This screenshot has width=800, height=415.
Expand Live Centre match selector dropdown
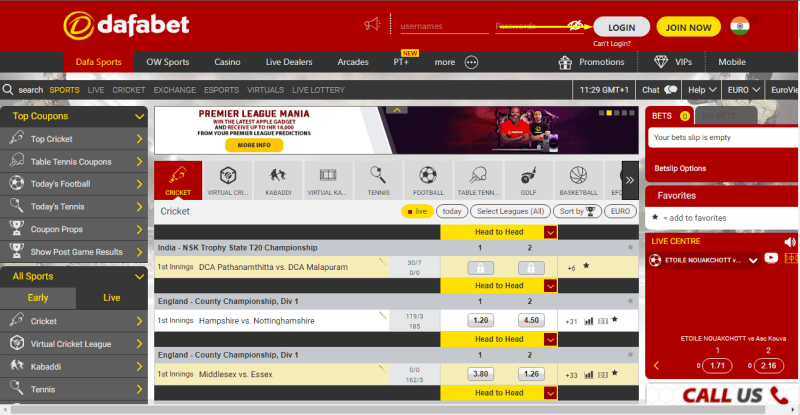point(753,260)
